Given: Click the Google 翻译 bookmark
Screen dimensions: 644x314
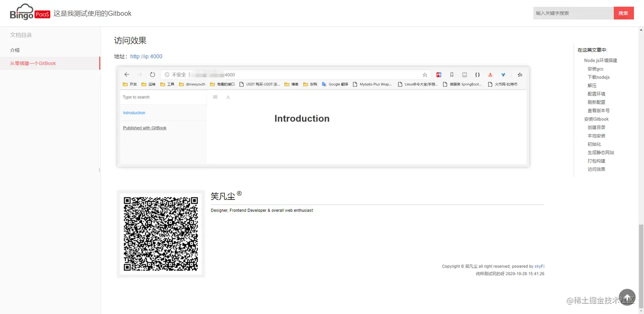Looking at the screenshot, I should point(335,84).
